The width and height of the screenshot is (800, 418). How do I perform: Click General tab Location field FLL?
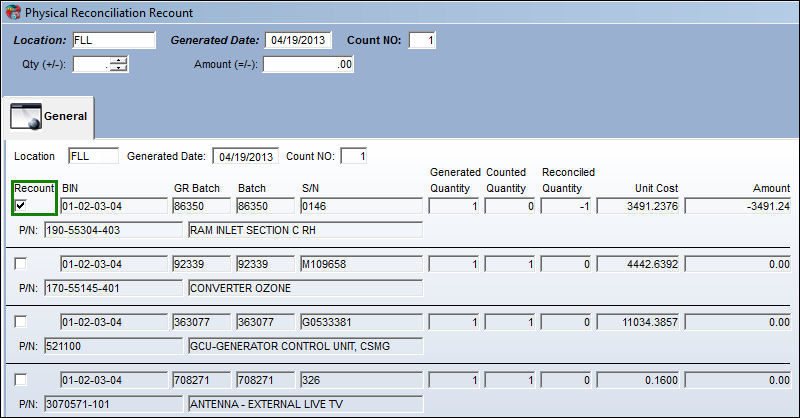(93, 156)
